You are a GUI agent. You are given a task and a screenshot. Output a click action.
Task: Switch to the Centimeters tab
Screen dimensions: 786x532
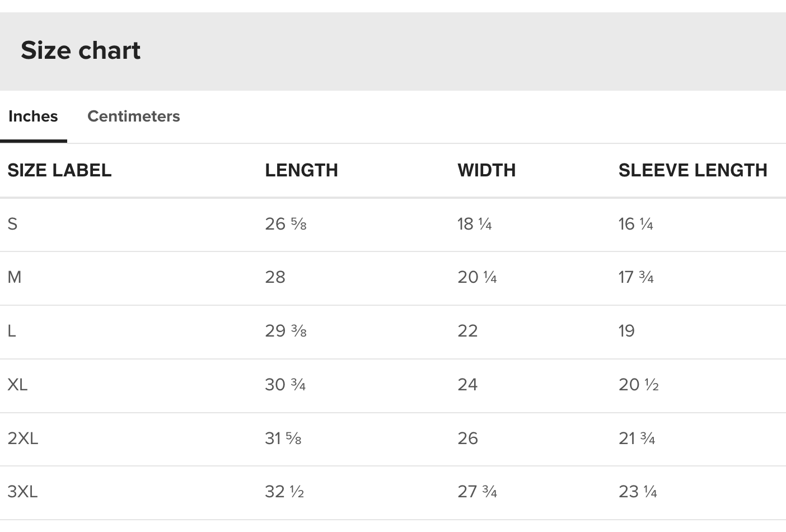[x=133, y=116]
